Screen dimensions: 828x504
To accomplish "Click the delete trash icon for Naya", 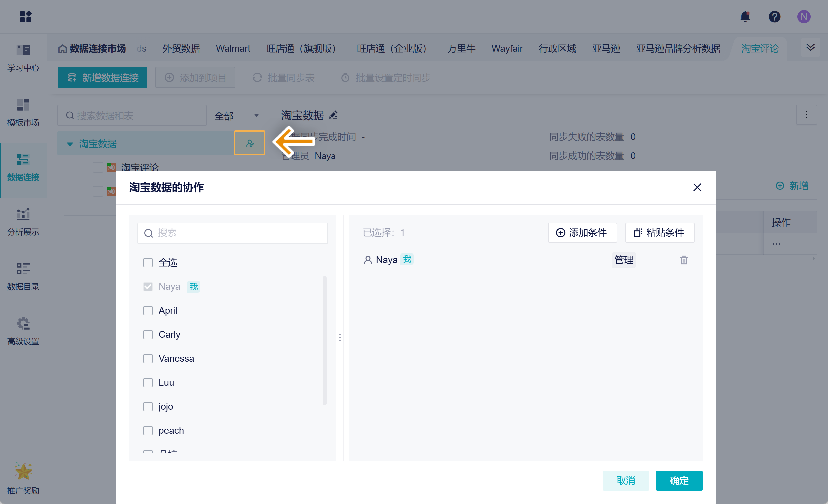I will 684,260.
